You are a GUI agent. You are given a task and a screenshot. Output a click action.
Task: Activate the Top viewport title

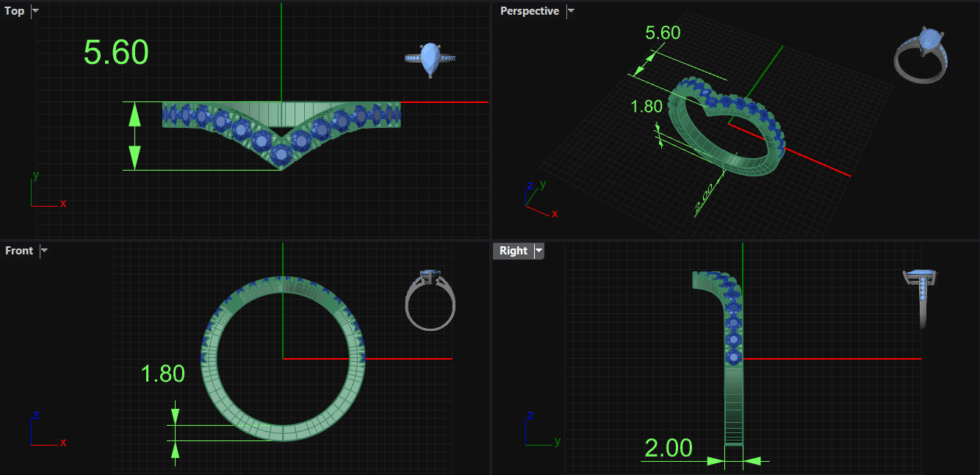[x=15, y=11]
